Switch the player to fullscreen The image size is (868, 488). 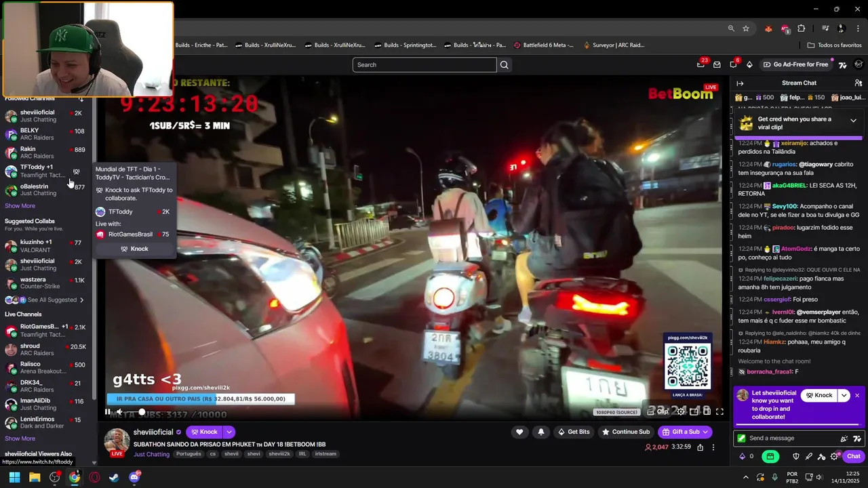click(x=719, y=411)
